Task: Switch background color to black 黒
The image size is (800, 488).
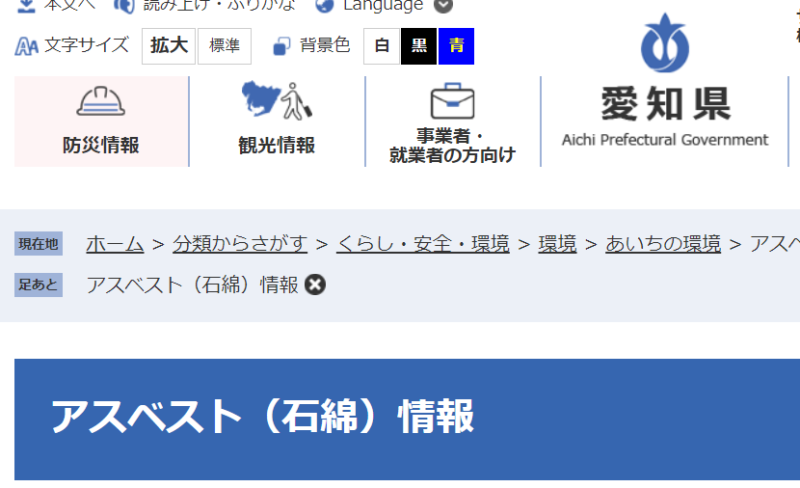Action: (419, 46)
